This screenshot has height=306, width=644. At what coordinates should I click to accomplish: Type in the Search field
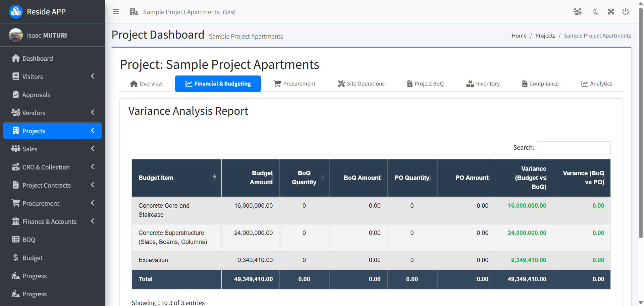(x=574, y=148)
